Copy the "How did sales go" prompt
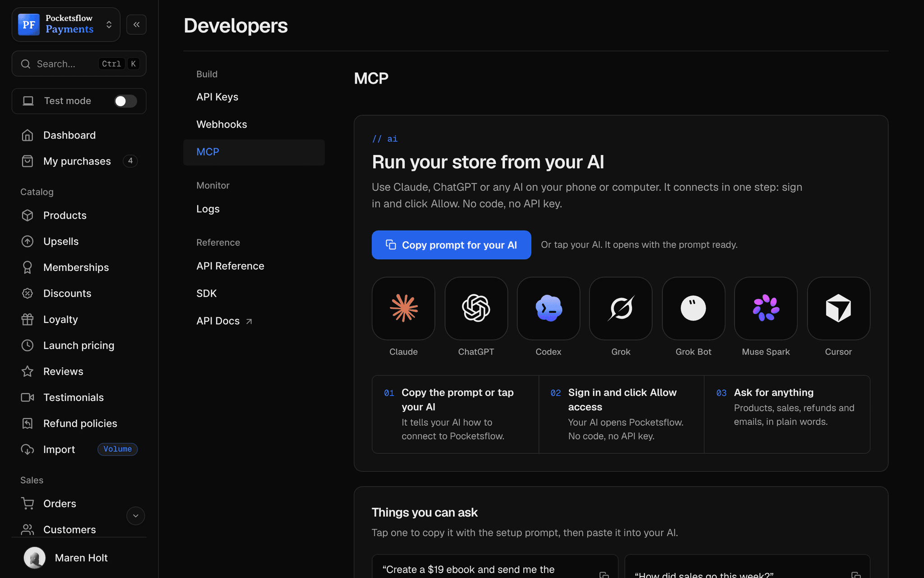924x578 pixels. [x=855, y=574]
